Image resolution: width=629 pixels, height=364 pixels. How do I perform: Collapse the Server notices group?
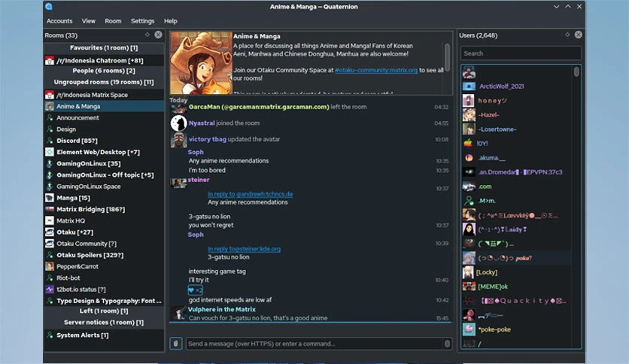104,323
